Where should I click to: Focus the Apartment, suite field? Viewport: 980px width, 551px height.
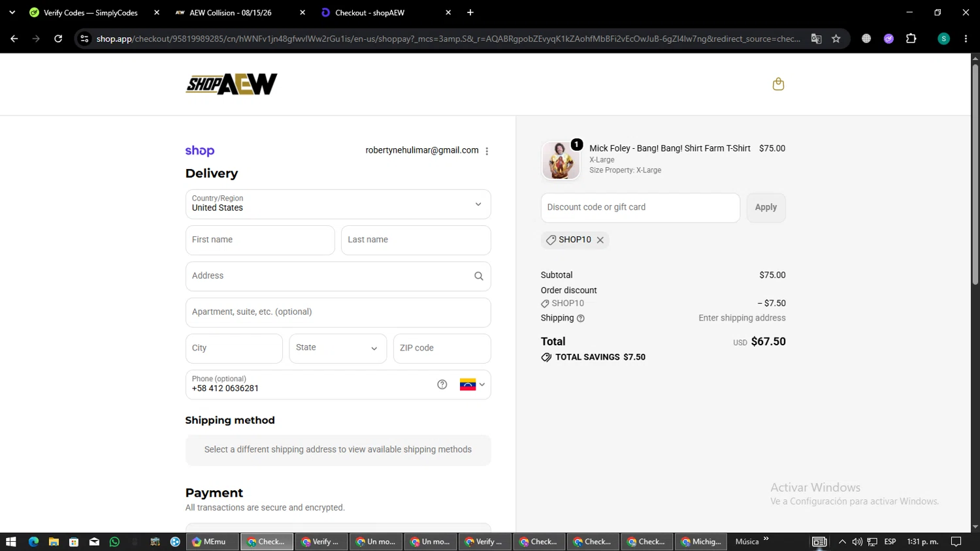pyautogui.click(x=338, y=313)
